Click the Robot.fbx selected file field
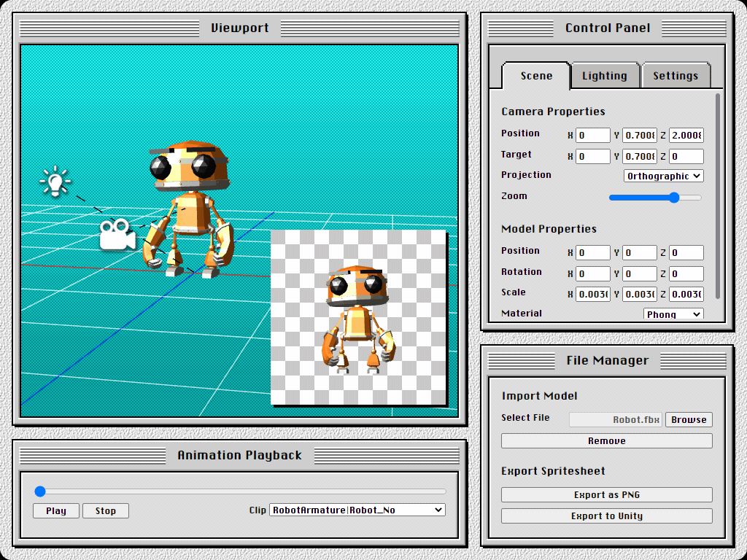The width and height of the screenshot is (747, 560). (616, 419)
